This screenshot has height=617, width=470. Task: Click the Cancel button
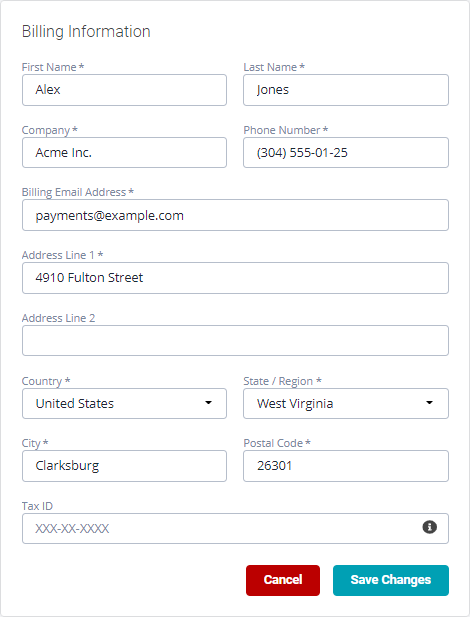click(283, 580)
